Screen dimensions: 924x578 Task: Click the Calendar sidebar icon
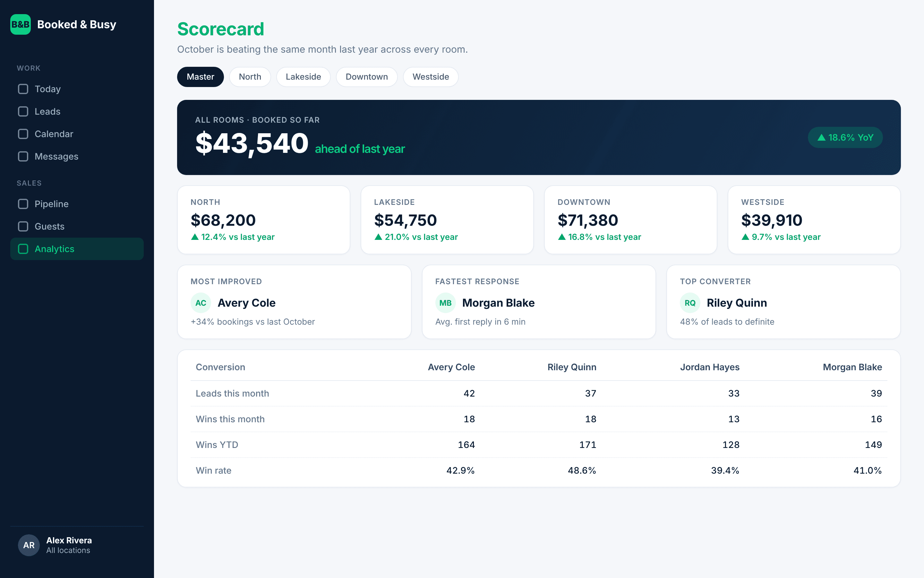pyautogui.click(x=23, y=134)
